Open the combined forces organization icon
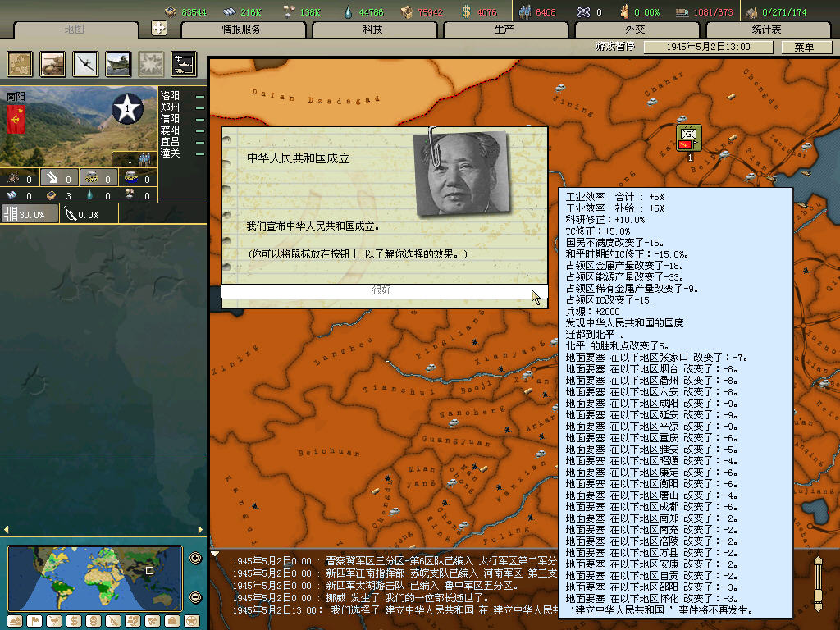The width and height of the screenshot is (840, 630). pos(183,63)
